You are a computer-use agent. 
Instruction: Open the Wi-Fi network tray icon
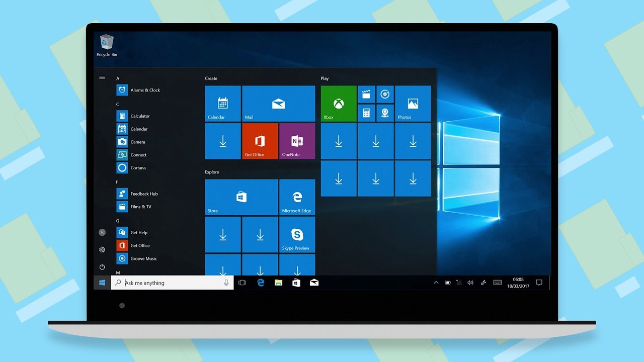tap(459, 283)
